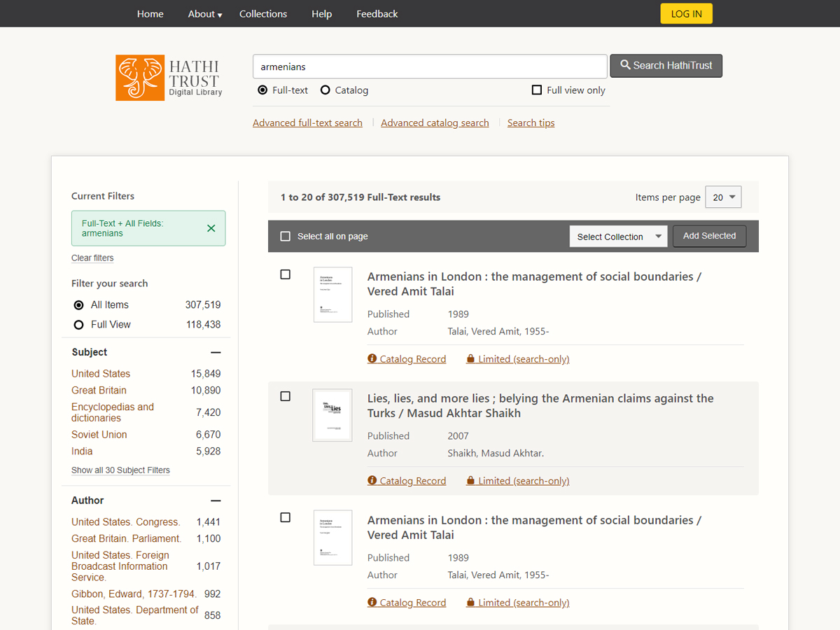Image resolution: width=840 pixels, height=630 pixels.
Task: Check Select all on page
Action: (286, 237)
